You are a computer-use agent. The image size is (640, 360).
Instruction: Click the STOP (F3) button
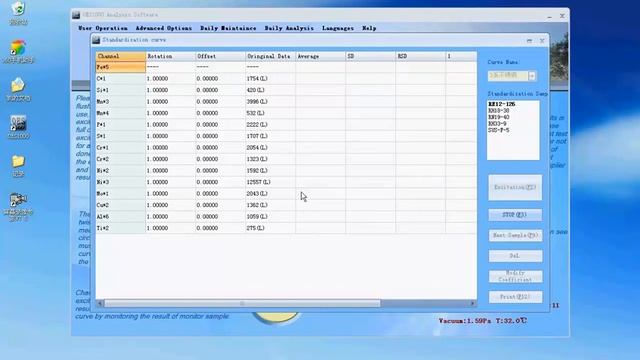tap(515, 215)
